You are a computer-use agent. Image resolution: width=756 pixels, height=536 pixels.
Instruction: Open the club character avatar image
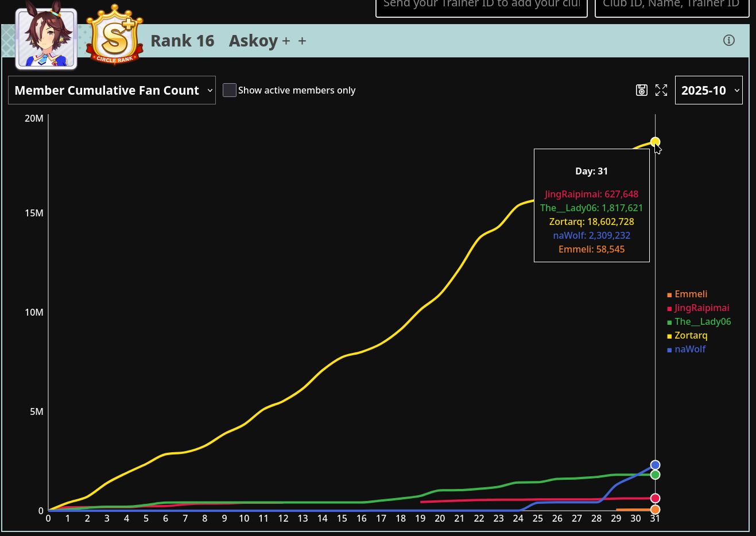click(x=46, y=38)
